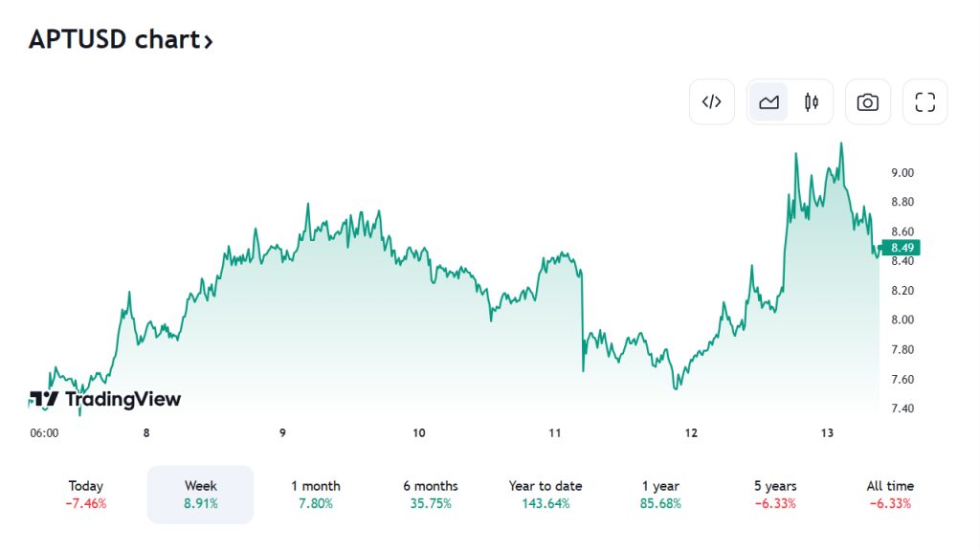Viewport: 980px width, 551px height.
Task: Switch to the 5 years range
Action: coord(775,495)
